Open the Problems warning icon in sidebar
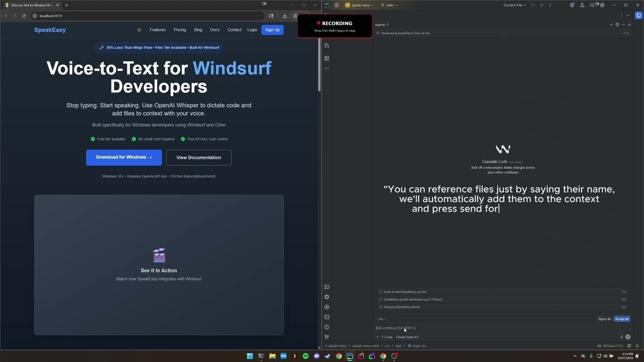This screenshot has height=362, width=644. (x=327, y=327)
